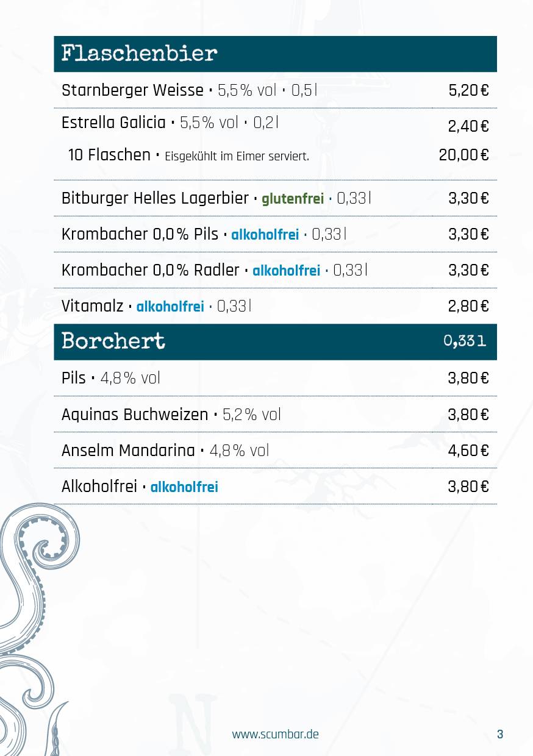This screenshot has width=533, height=756.
Task: Select the Borchert Pils 4,8% item
Action: (x=275, y=378)
